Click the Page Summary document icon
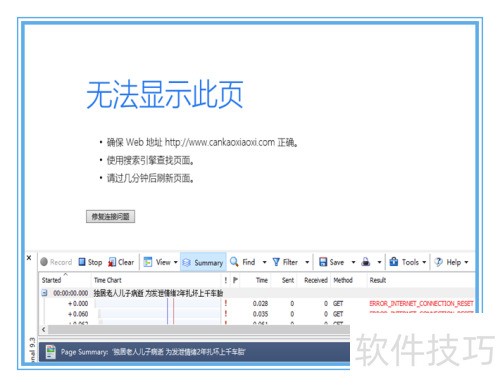 (x=51, y=352)
